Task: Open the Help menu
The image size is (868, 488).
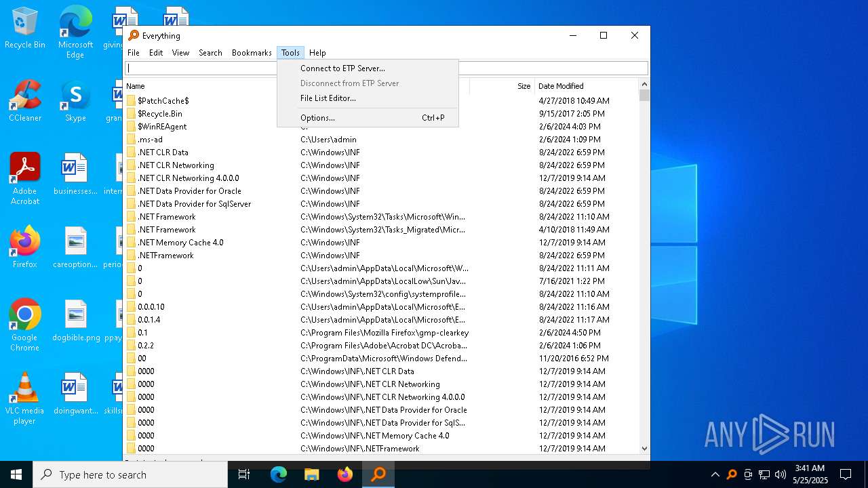Action: coord(317,53)
